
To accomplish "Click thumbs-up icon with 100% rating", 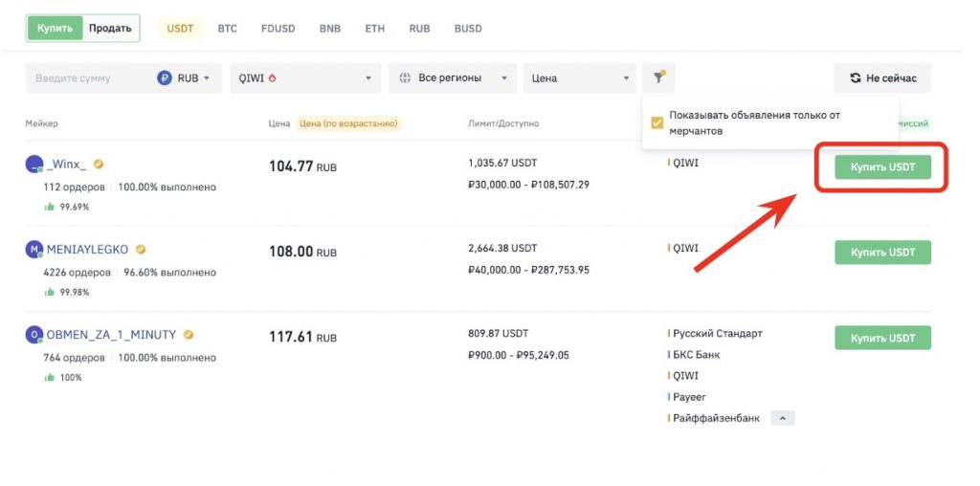I will [x=50, y=377].
